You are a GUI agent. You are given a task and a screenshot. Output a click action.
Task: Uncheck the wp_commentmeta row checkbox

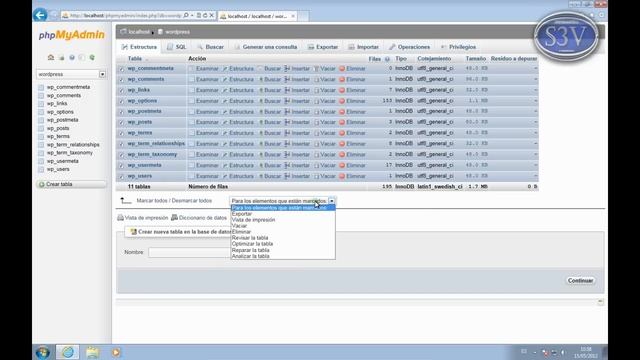(x=121, y=69)
